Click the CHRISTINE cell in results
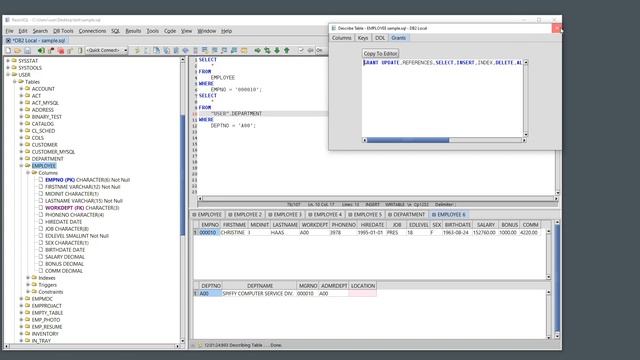Image resolution: width=640 pixels, height=360 pixels. (x=233, y=232)
